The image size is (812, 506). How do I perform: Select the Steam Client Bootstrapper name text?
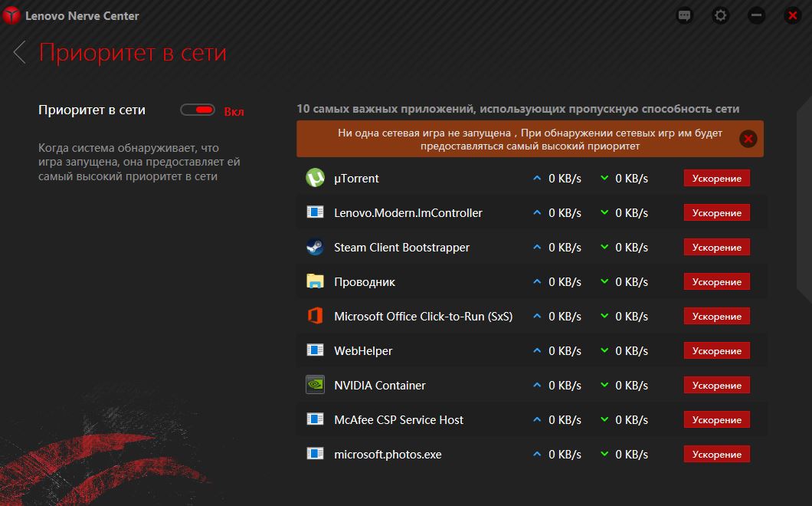coord(402,248)
